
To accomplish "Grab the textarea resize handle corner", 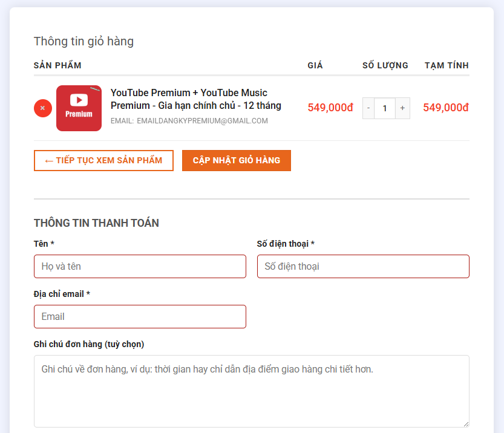I will pos(465,423).
